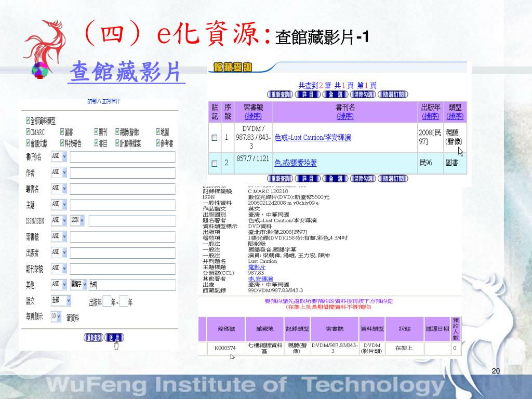The width and height of the screenshot is (532, 399).
Task: Click the ISSN/ISBN text field
Action: pos(132,221)
